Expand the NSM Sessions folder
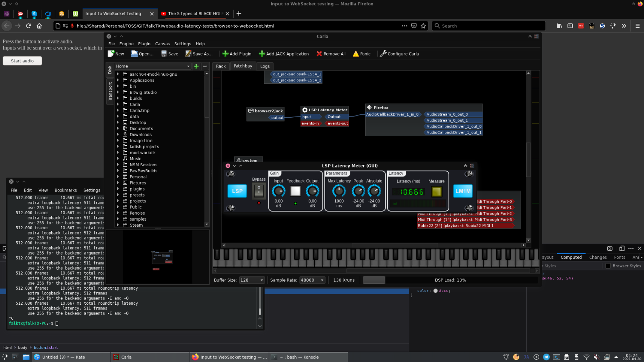 click(x=118, y=164)
